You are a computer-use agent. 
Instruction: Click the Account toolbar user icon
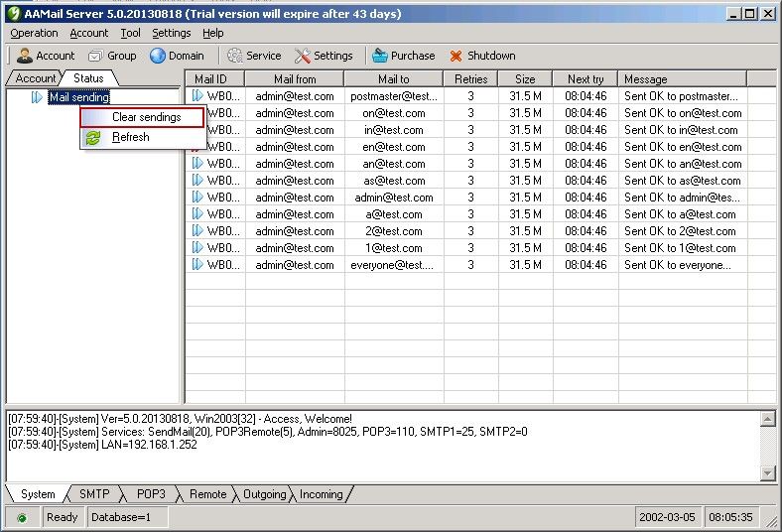coord(24,56)
